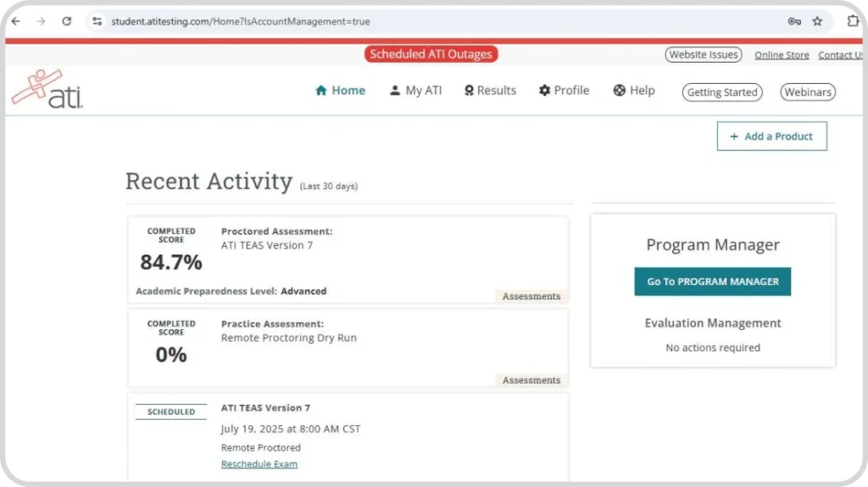Click the Reschedule Exam link
The image size is (868, 487).
pyautogui.click(x=259, y=464)
